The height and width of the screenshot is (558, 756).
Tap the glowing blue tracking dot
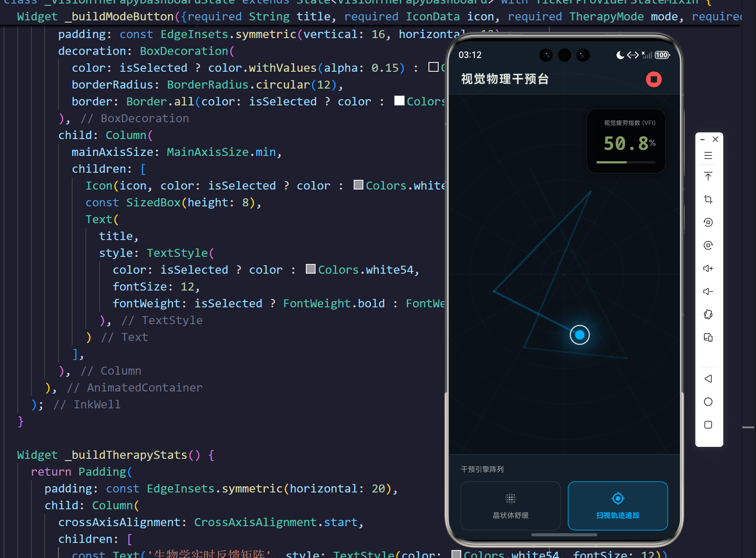pyautogui.click(x=579, y=335)
